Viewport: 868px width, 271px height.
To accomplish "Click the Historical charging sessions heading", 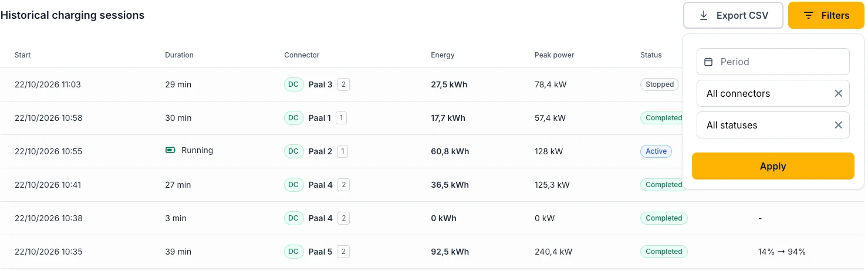I will pos(72,15).
